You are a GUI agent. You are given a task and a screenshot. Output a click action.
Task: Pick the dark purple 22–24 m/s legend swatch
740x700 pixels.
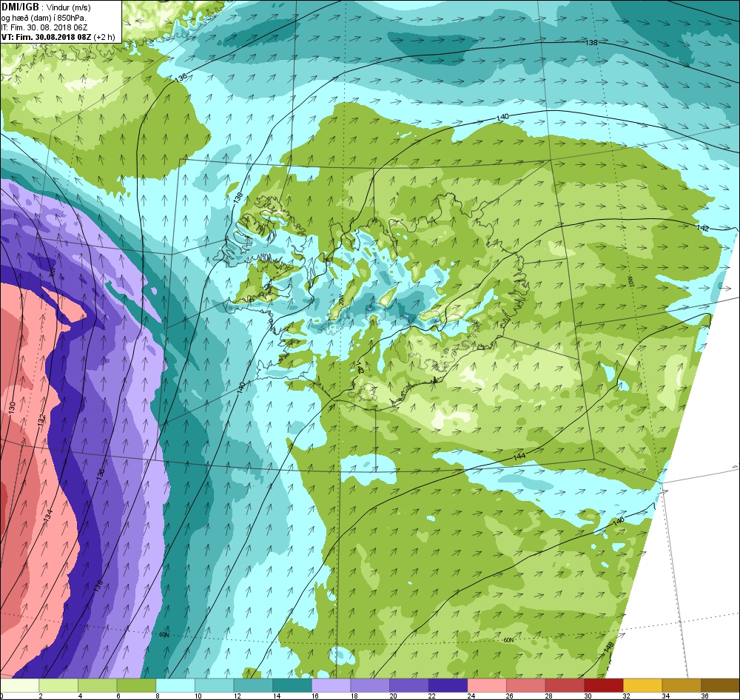coord(448,685)
